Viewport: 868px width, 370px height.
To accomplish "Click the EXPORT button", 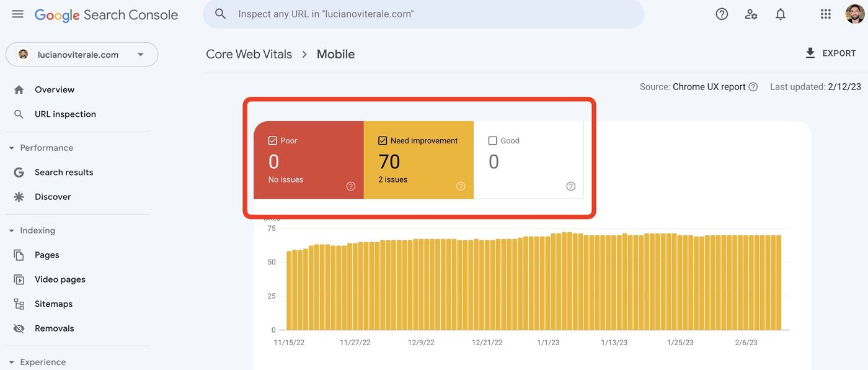I will point(830,53).
